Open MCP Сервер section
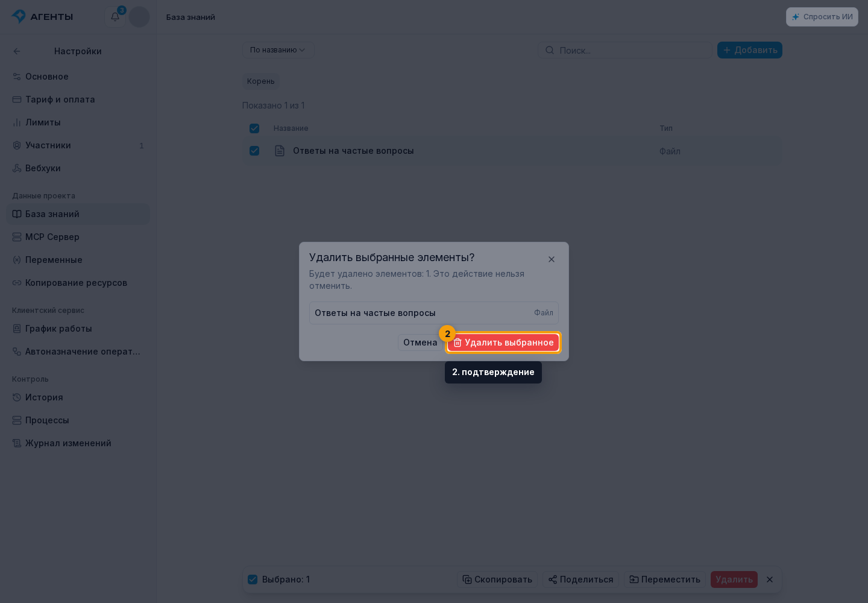The height and width of the screenshot is (603, 868). (x=78, y=237)
